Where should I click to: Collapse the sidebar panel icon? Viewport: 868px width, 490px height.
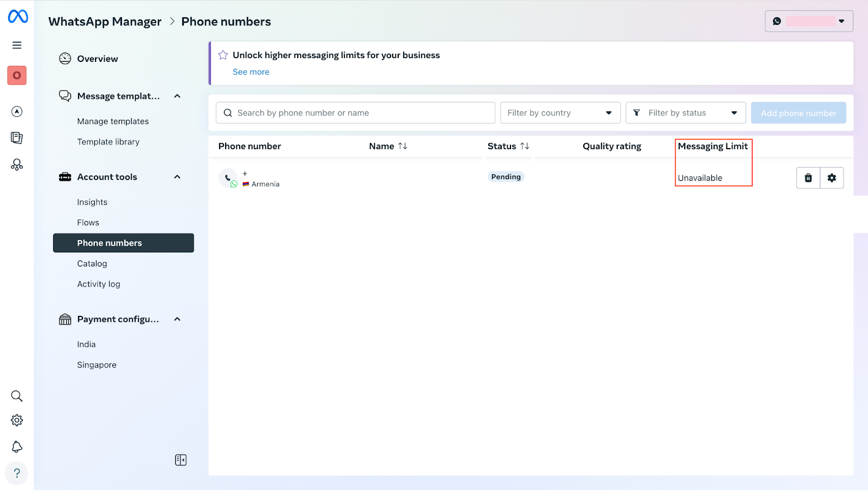point(181,460)
